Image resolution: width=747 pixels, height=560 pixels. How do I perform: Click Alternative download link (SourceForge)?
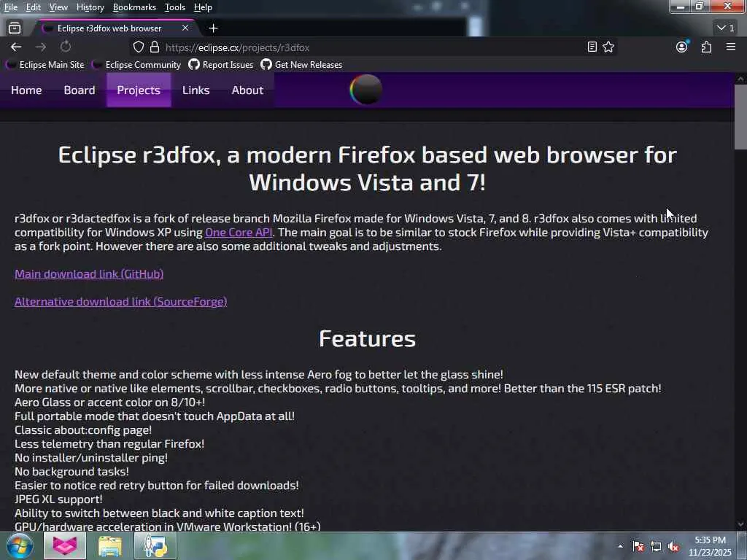[x=120, y=301]
